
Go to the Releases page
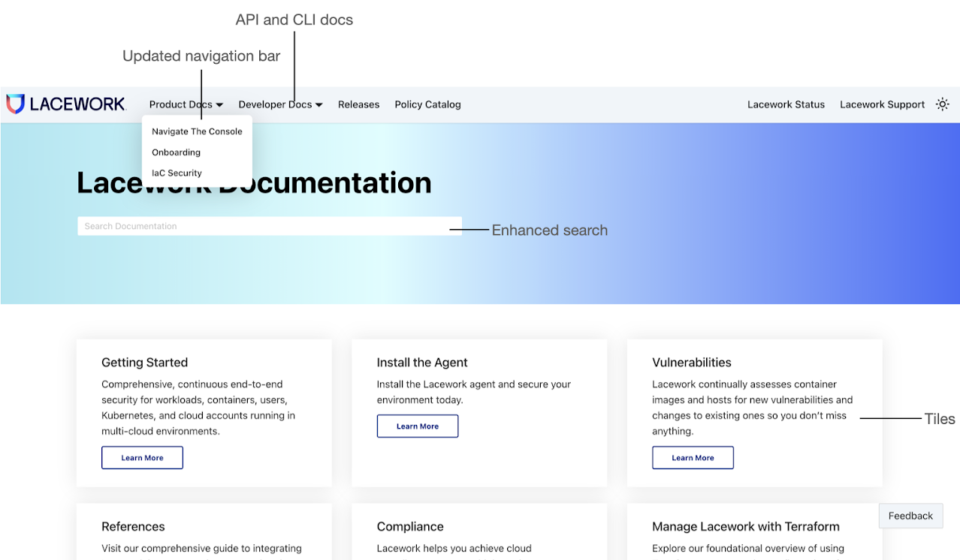[358, 104]
